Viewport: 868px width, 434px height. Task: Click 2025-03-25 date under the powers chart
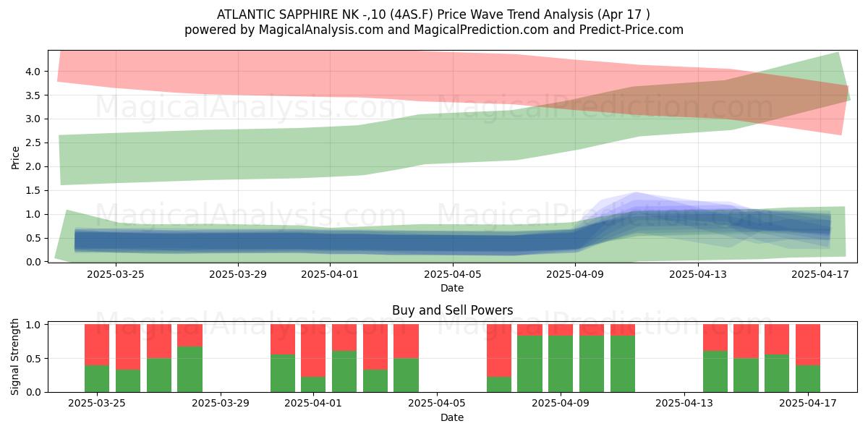coord(97,404)
